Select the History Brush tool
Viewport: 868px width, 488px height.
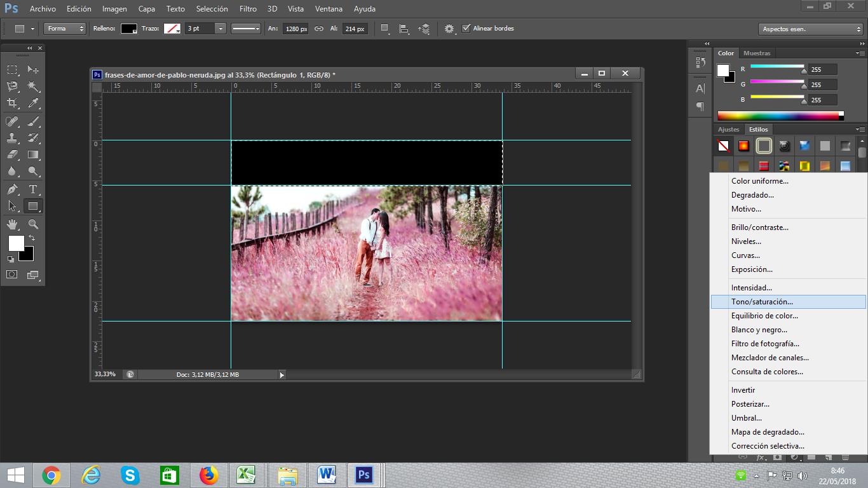pos(33,138)
